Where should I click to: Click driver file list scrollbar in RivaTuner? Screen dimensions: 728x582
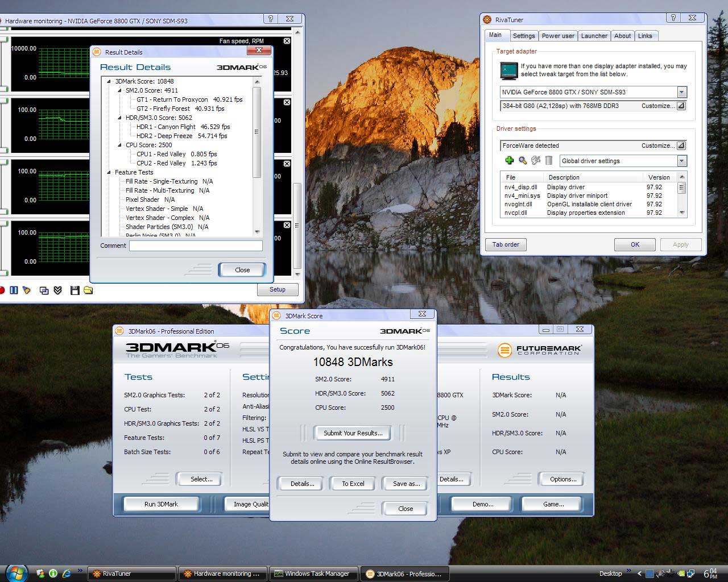(682, 195)
